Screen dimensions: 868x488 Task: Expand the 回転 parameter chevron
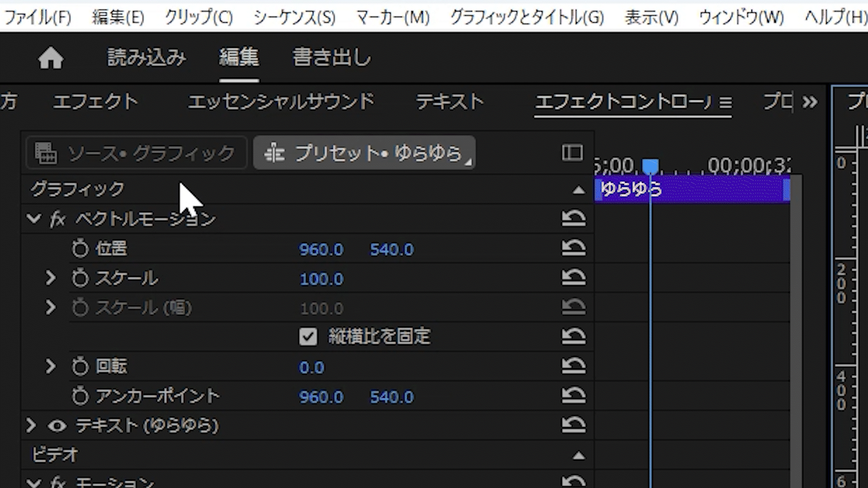(x=50, y=366)
